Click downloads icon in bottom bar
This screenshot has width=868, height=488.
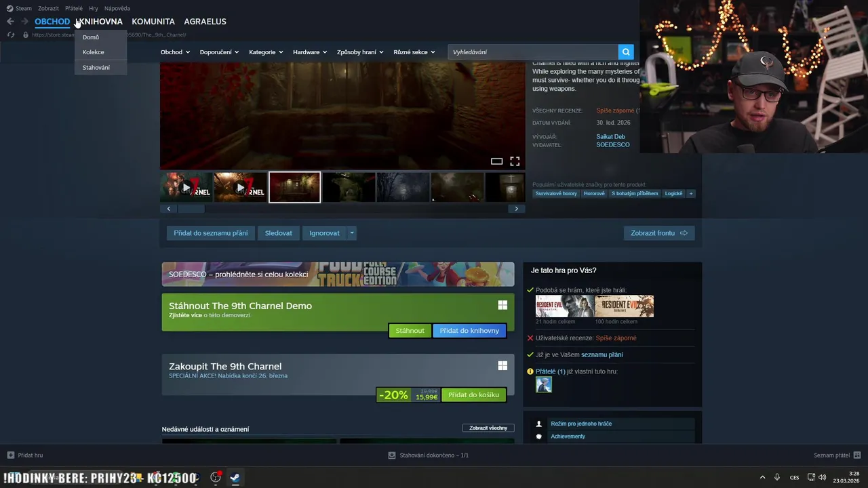392,455
